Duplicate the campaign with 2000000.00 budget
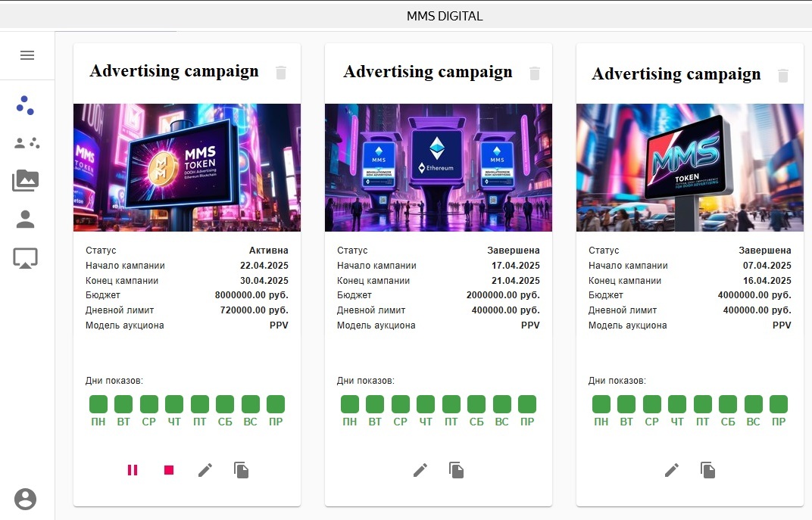Viewport: 812px width, 520px height. (456, 470)
